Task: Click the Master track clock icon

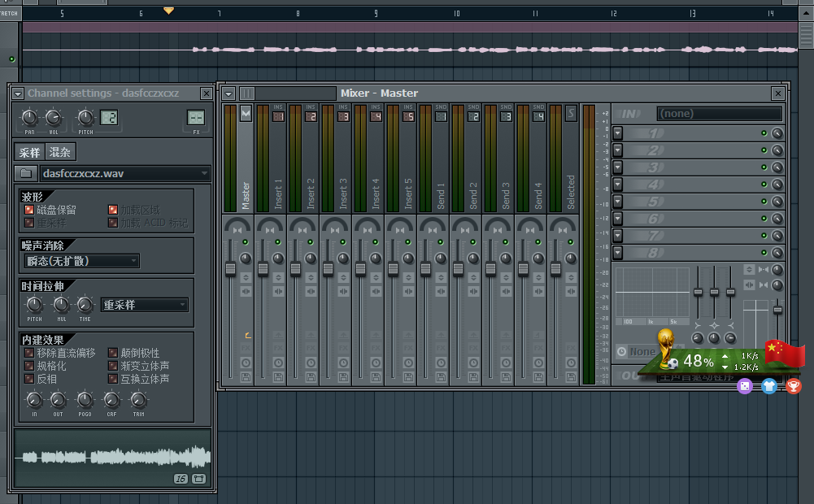Action: [x=246, y=363]
